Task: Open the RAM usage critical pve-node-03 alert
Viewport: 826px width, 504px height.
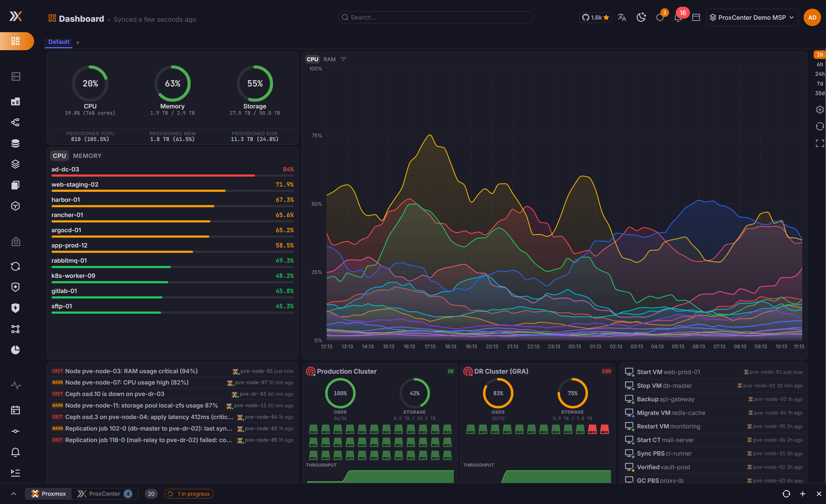Action: click(172, 371)
